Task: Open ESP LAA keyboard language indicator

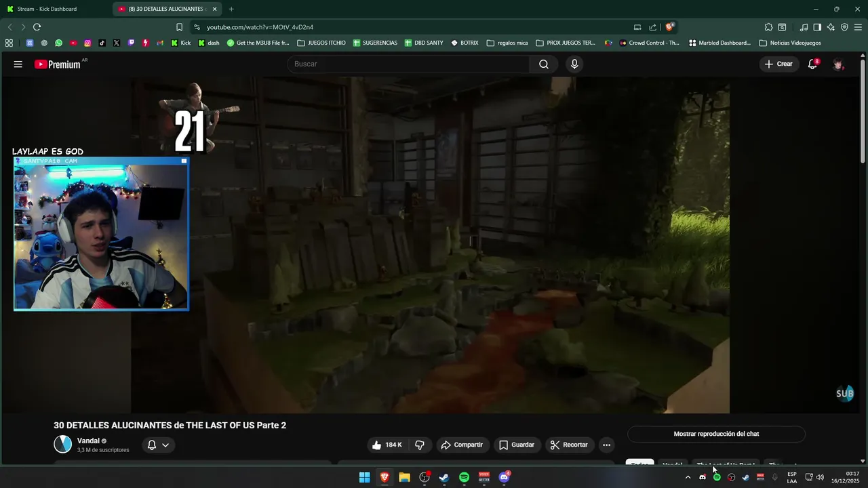Action: click(792, 477)
